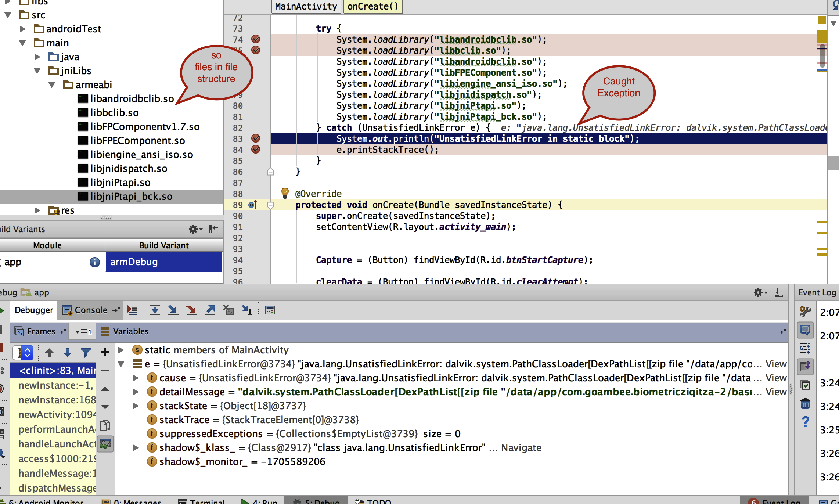The height and width of the screenshot is (504, 839).
Task: Toggle the show watches glasses button
Action: [105, 444]
